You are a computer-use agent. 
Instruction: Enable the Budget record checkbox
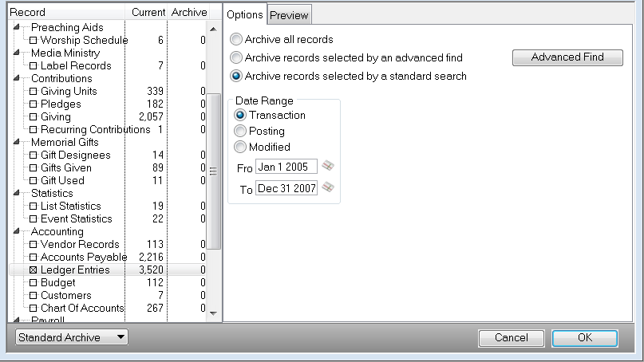pyautogui.click(x=33, y=283)
